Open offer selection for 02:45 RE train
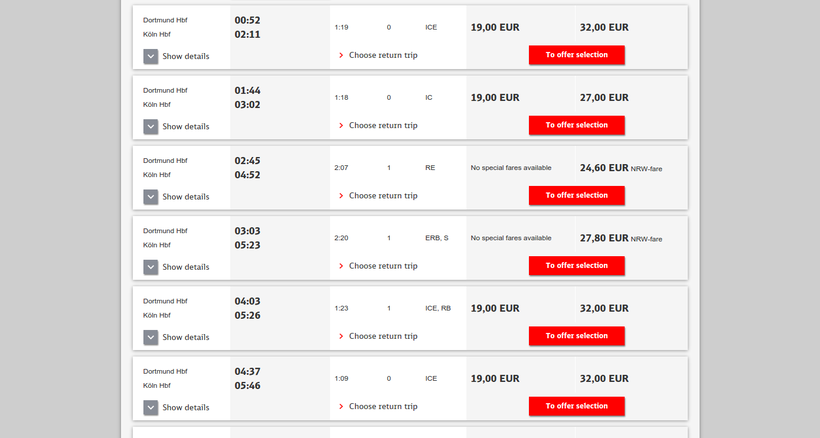Image resolution: width=820 pixels, height=438 pixels. [576, 195]
